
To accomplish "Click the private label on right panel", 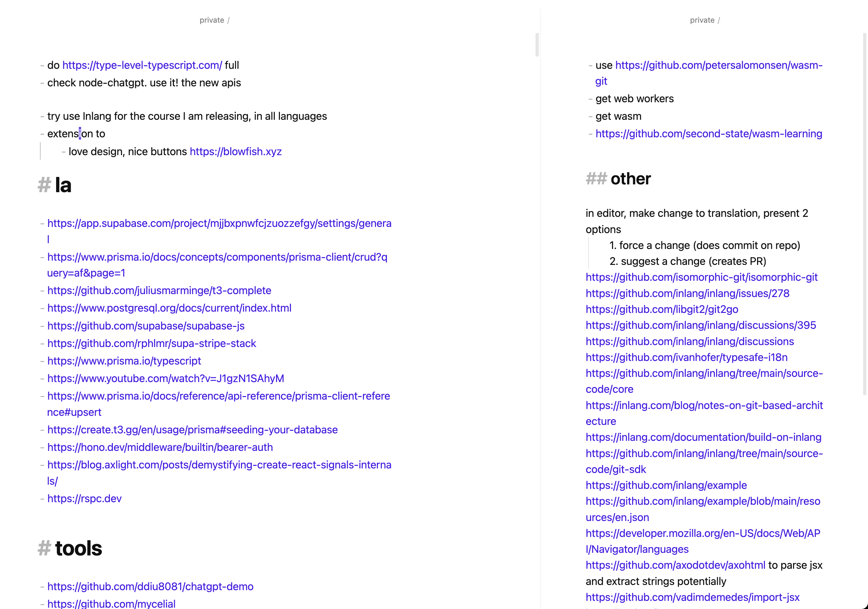I will click(x=701, y=20).
